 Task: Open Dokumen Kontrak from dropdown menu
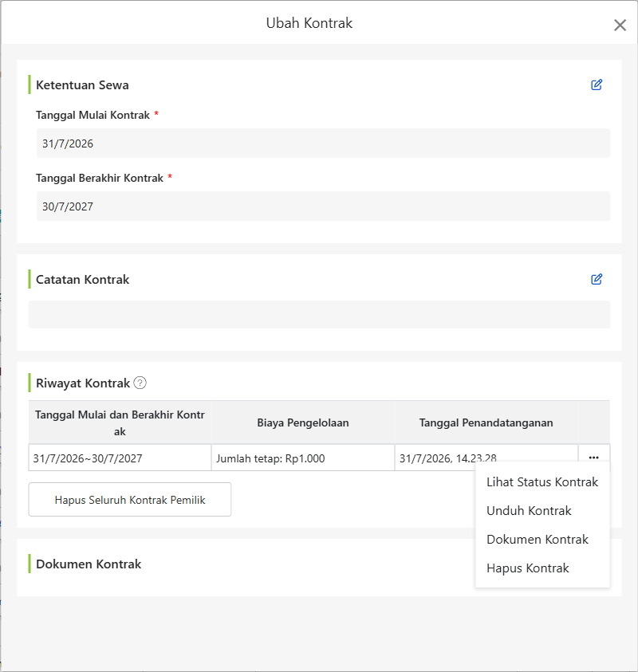point(542,540)
